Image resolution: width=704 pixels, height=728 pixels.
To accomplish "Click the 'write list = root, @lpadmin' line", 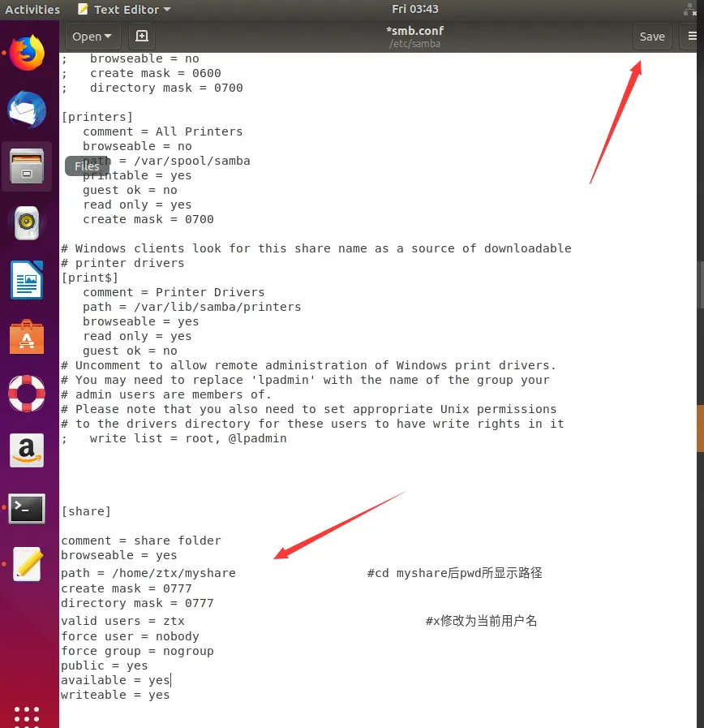I will 174,438.
